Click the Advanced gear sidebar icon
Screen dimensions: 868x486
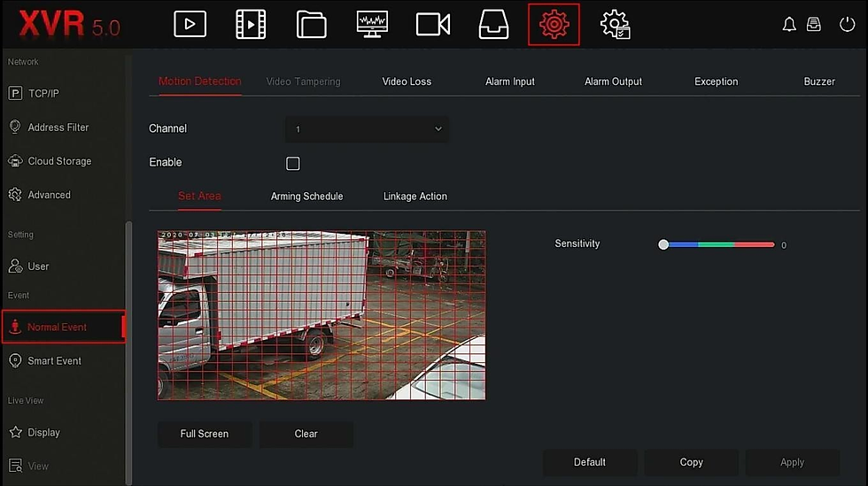click(x=15, y=195)
